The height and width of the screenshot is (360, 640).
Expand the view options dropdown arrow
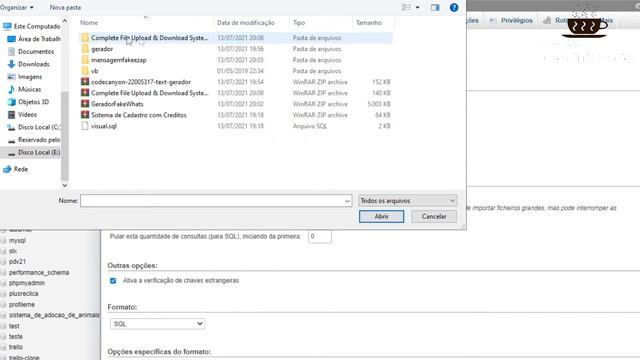click(x=418, y=7)
